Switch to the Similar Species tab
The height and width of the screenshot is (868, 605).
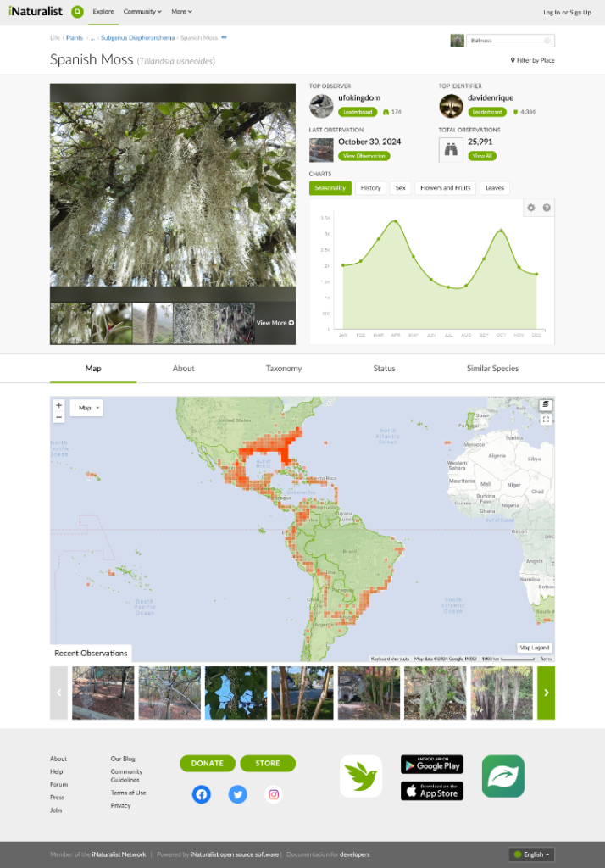[x=492, y=368]
